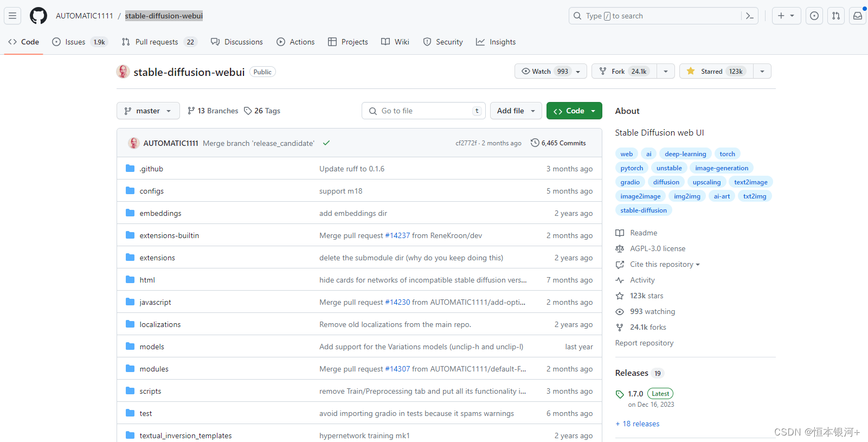
Task: Click the GitHub logo home icon
Action: (38, 16)
